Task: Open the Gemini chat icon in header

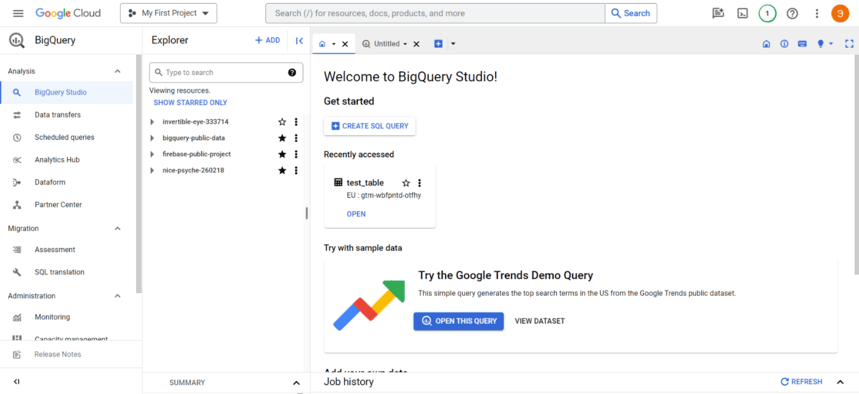Action: click(718, 14)
